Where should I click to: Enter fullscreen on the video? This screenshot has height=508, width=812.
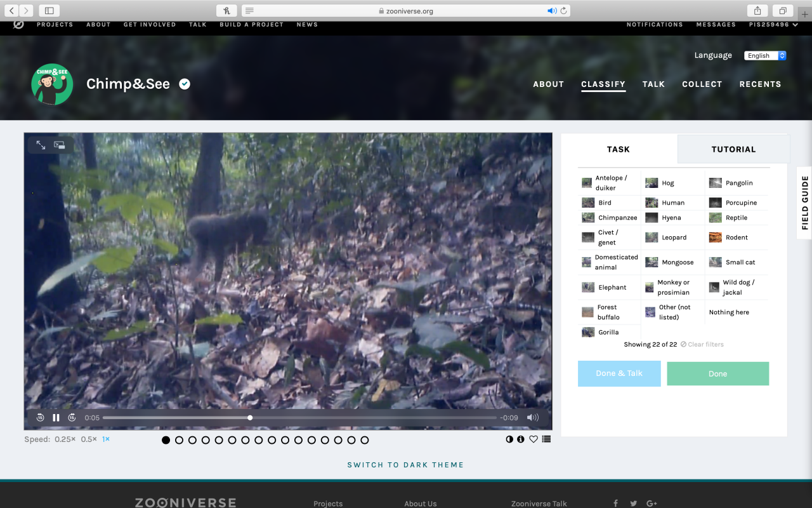click(x=41, y=145)
